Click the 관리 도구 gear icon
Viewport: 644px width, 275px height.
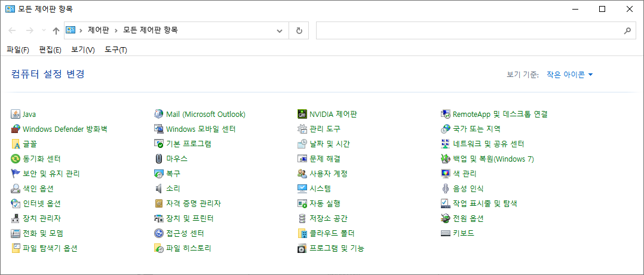click(x=302, y=129)
